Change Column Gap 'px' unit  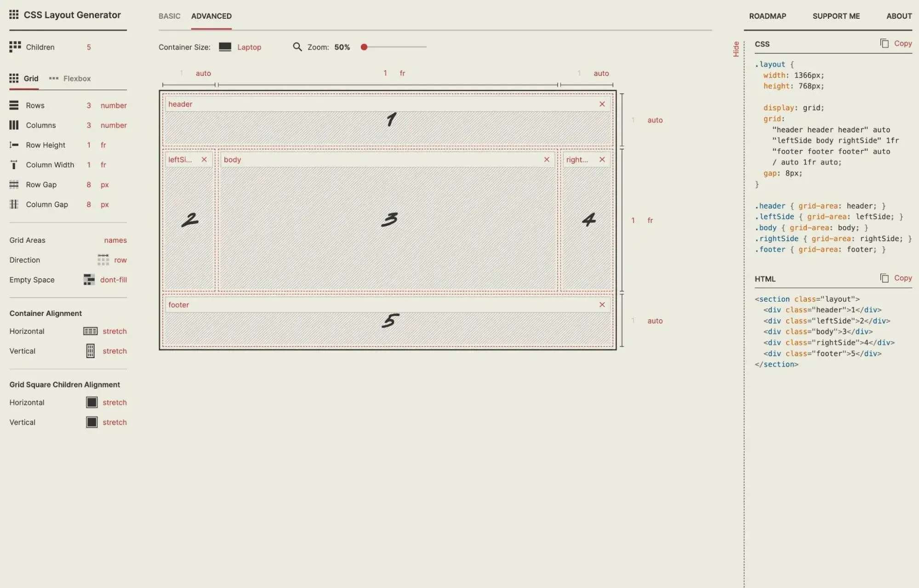(105, 204)
